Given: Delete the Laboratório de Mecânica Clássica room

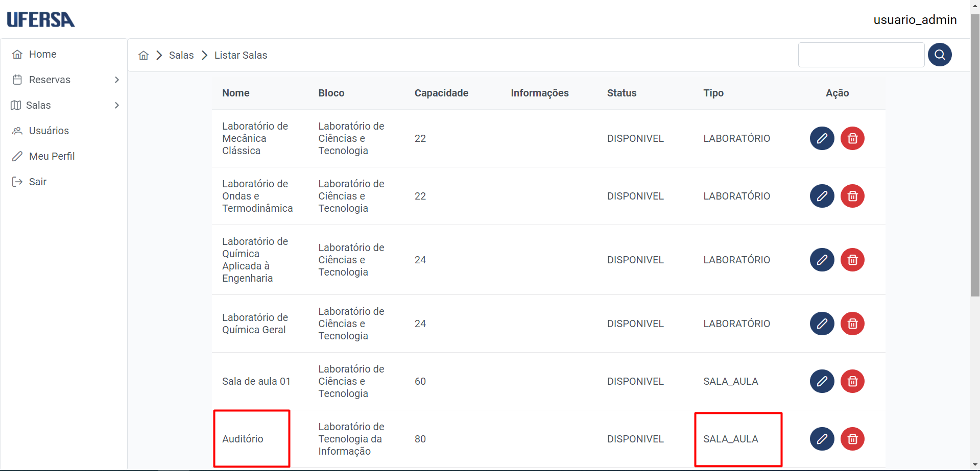Looking at the screenshot, I should tap(852, 138).
